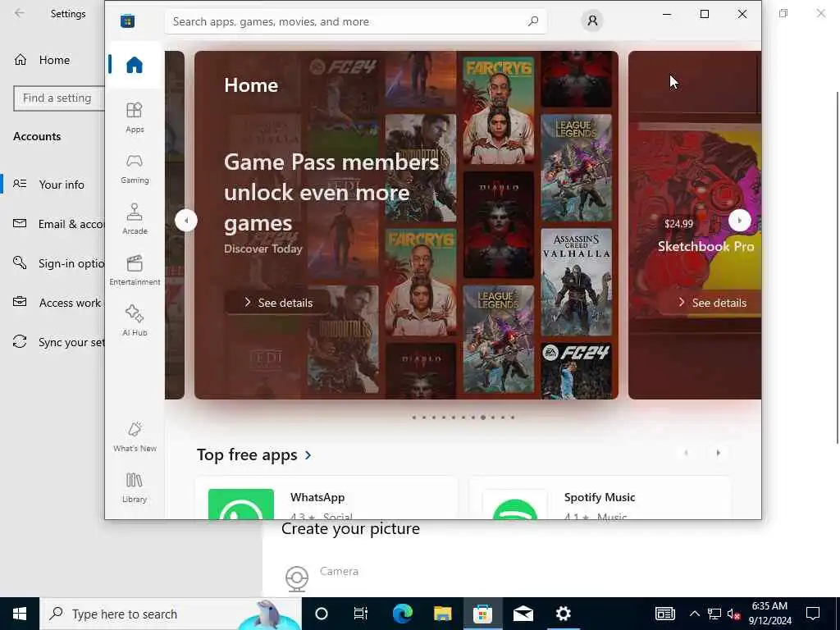Image resolution: width=840 pixels, height=630 pixels.
Task: Show the next carousel banner
Action: (739, 220)
